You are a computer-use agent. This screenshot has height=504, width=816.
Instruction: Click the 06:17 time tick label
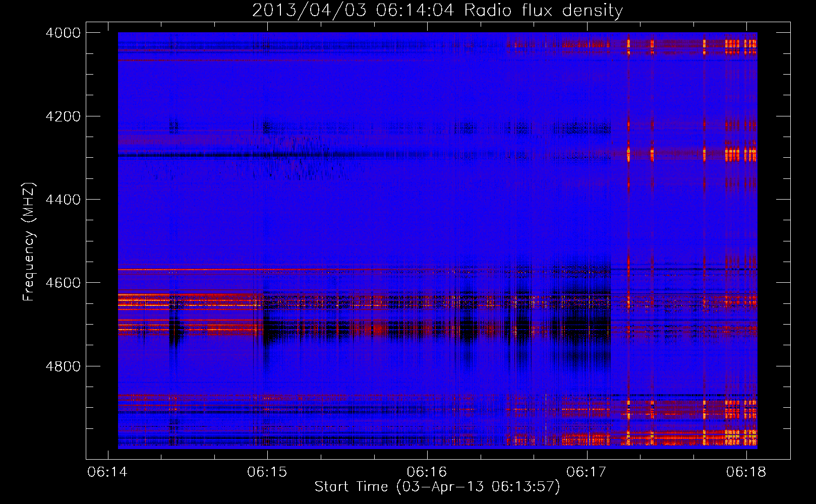click(587, 472)
